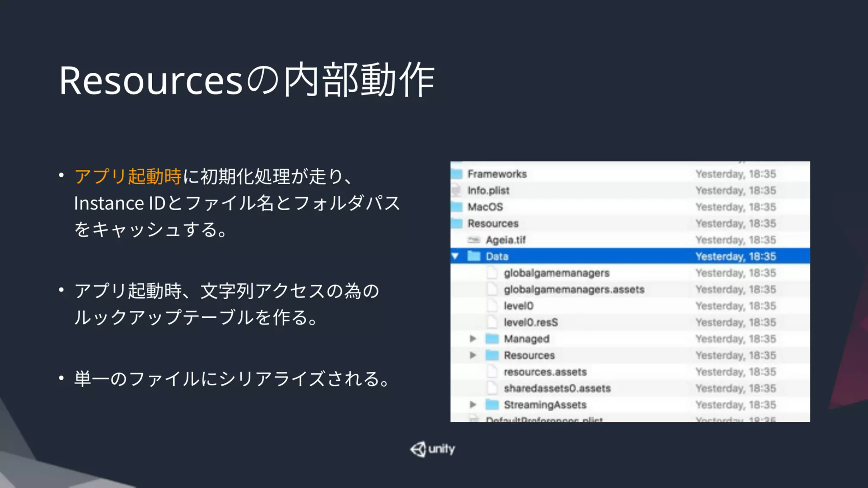Select the level0.resS file name
The image size is (868, 488).
[x=531, y=322]
